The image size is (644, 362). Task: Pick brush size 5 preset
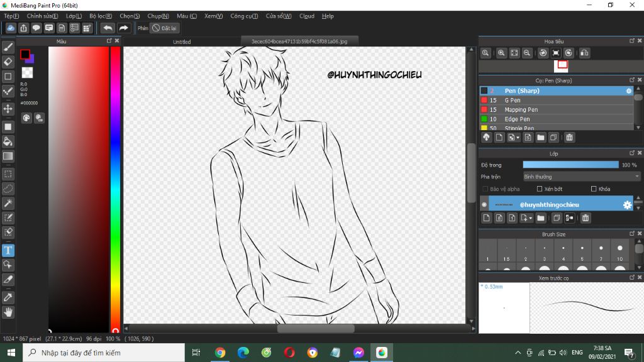click(582, 251)
